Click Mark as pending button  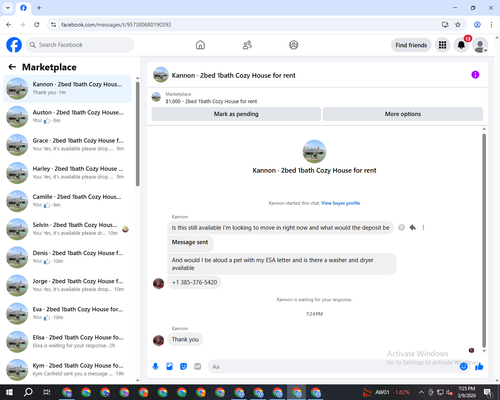[x=236, y=114]
